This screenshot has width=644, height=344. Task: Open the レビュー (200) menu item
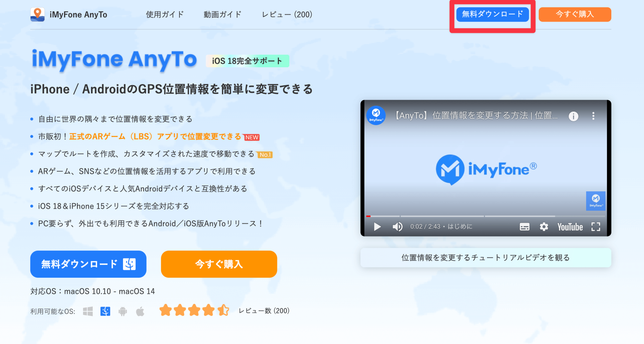click(x=287, y=14)
